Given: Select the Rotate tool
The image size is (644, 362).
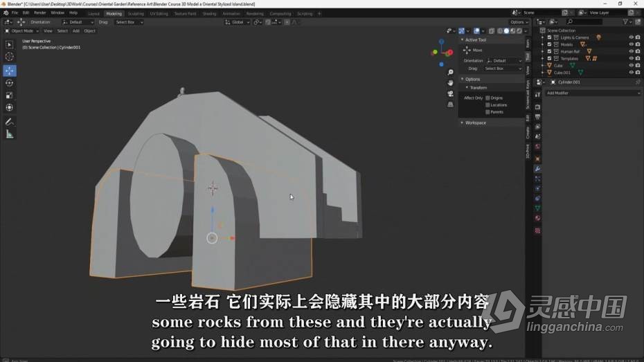Looking at the screenshot, I should click(10, 83).
